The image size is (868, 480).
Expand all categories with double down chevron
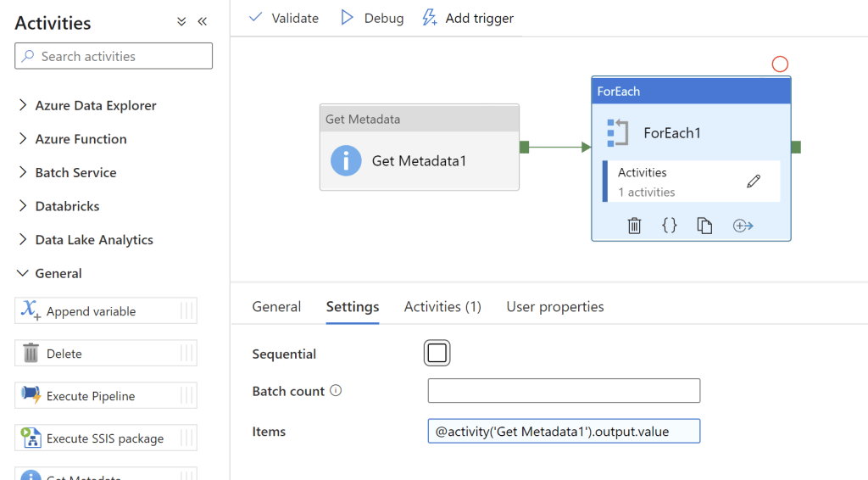tap(181, 22)
